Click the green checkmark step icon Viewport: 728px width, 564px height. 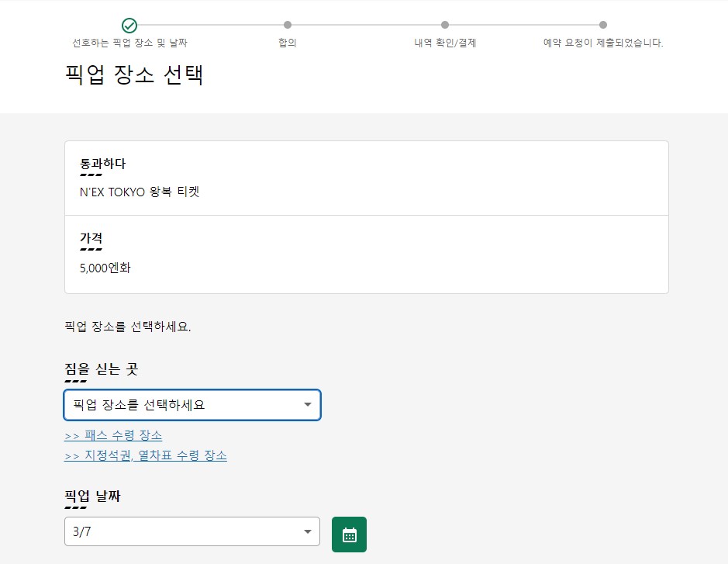click(x=129, y=25)
